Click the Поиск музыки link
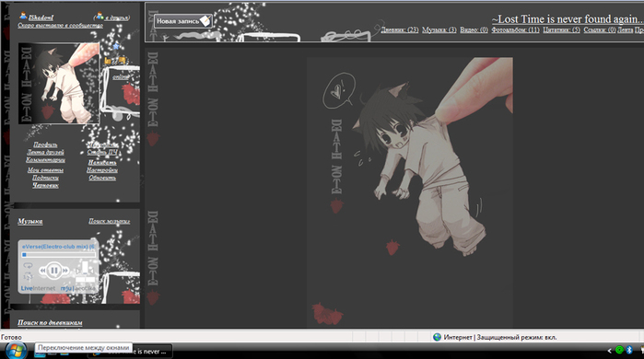644x359 pixels. (x=110, y=221)
